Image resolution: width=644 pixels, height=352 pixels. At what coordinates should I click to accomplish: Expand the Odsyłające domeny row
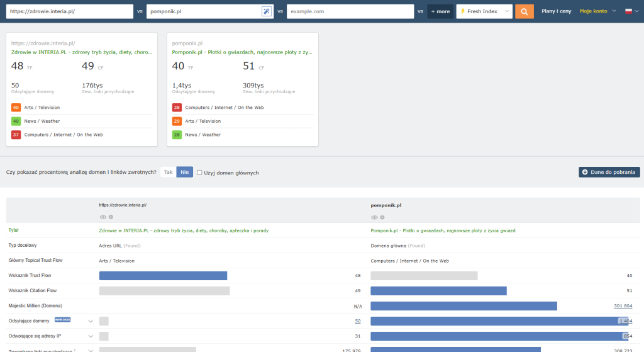[x=91, y=321]
